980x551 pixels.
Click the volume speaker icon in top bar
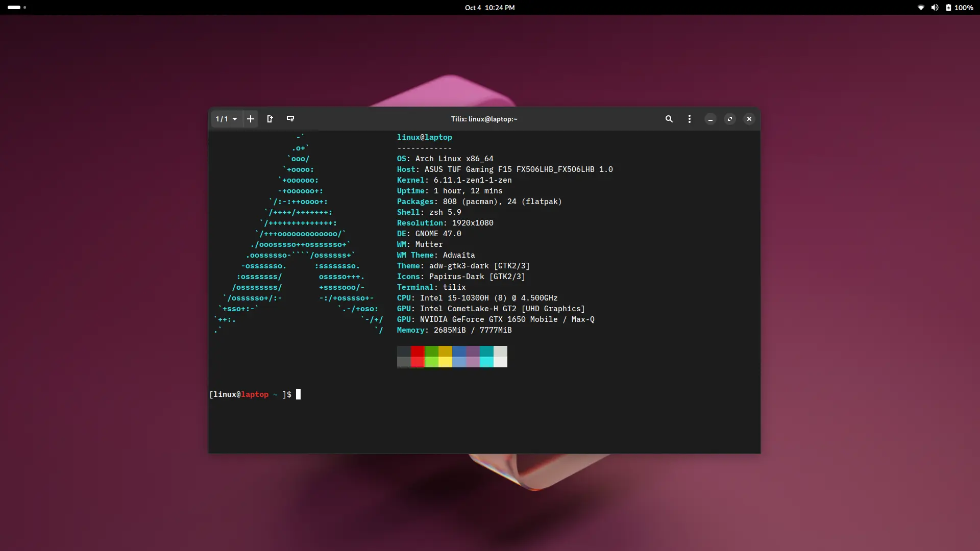935,8
